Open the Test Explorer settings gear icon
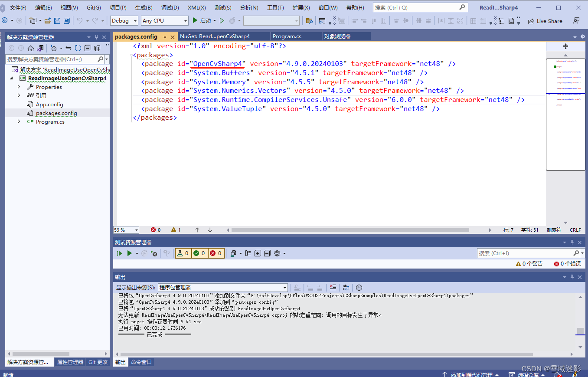Screen dimensions: 588x377 click(x=278, y=253)
